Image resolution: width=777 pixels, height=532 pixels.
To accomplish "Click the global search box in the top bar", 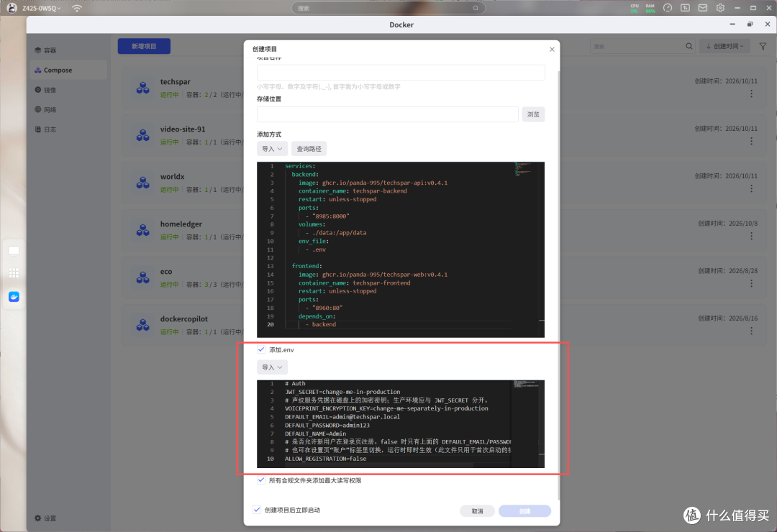I will tap(388, 8).
